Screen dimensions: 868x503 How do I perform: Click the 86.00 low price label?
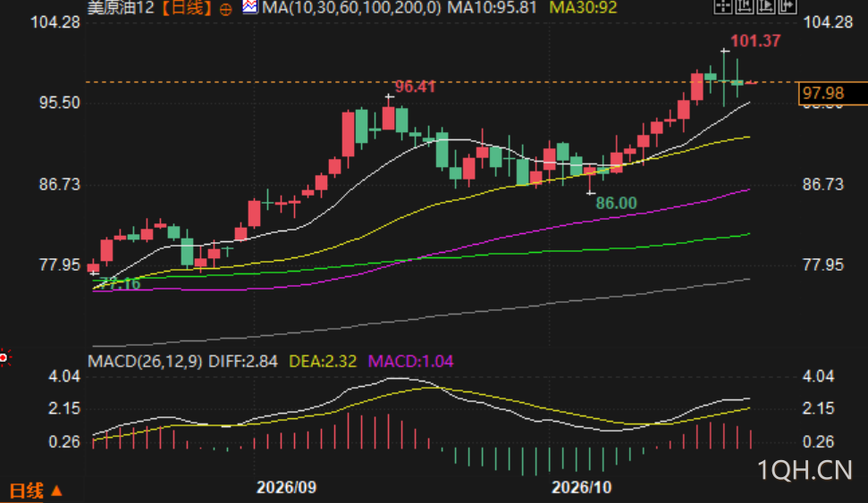pos(616,203)
